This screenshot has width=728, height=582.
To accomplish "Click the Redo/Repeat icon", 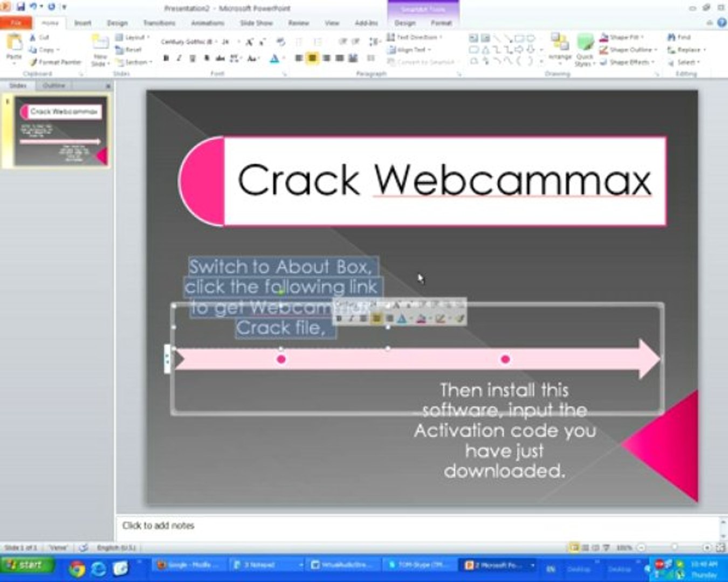I will point(52,7).
